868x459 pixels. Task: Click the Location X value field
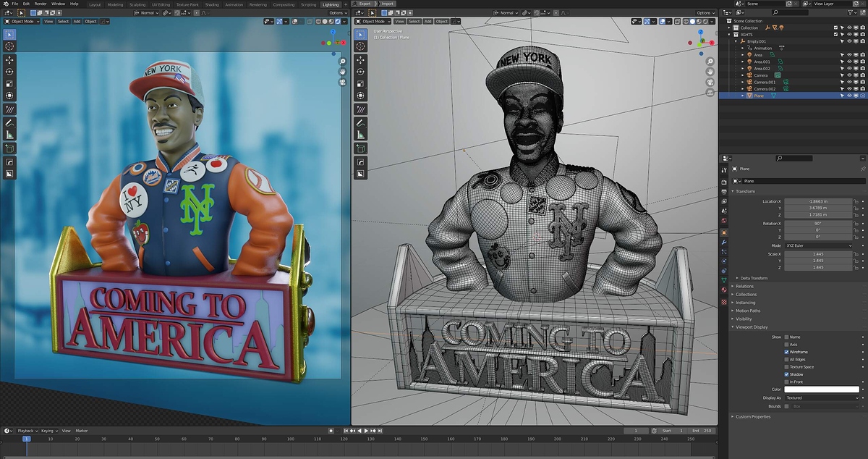coord(820,201)
